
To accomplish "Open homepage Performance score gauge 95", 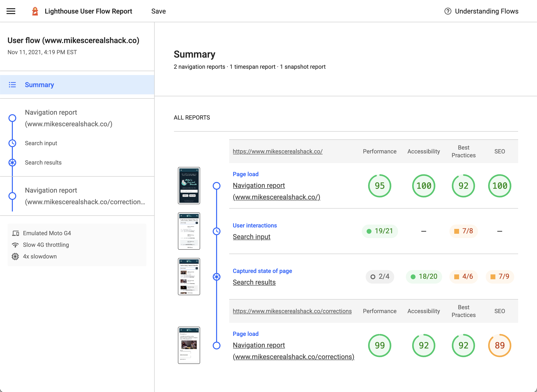I will coord(380,186).
